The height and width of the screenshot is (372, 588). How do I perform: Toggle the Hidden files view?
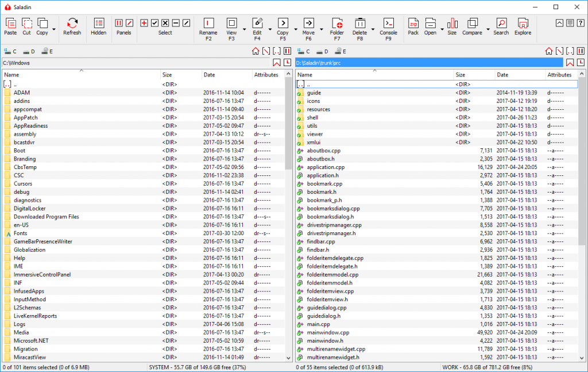point(98,26)
